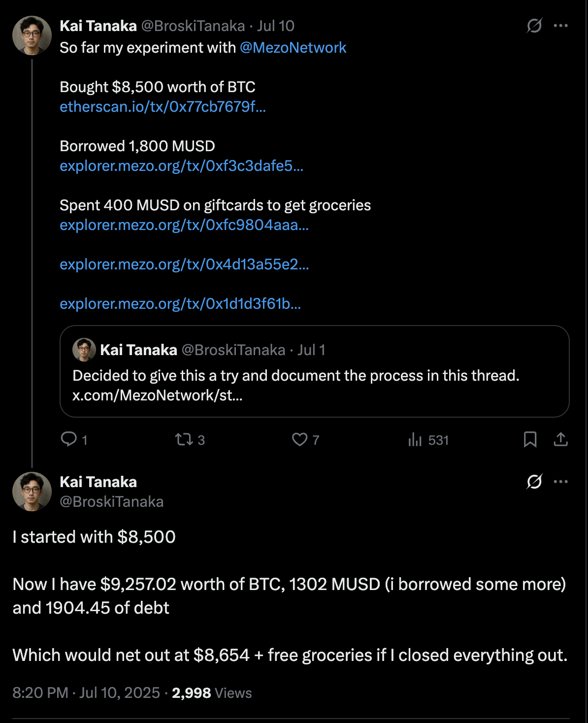Image resolution: width=588 pixels, height=723 pixels.
Task: Open explorer link for 0xf3c3dafe5 transaction
Action: tap(181, 166)
